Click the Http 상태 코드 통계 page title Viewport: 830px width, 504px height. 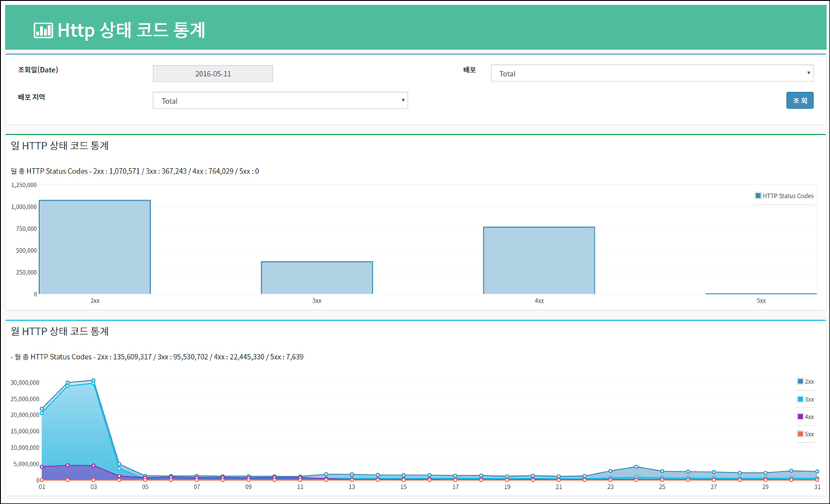point(131,30)
